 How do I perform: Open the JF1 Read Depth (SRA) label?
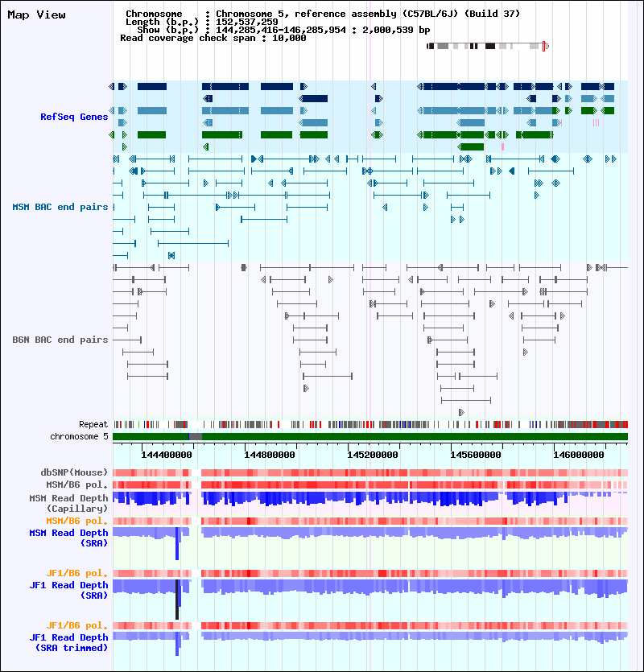[68, 590]
